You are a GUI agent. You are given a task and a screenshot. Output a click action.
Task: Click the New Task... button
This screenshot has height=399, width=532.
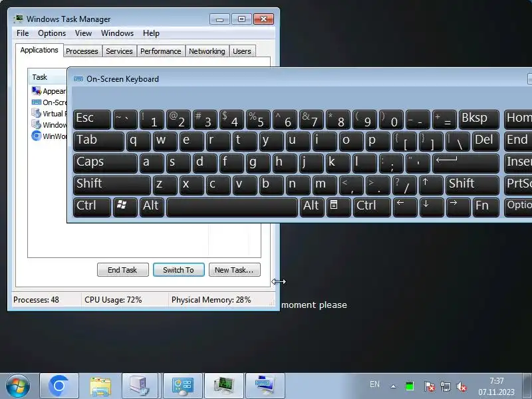[x=235, y=270]
